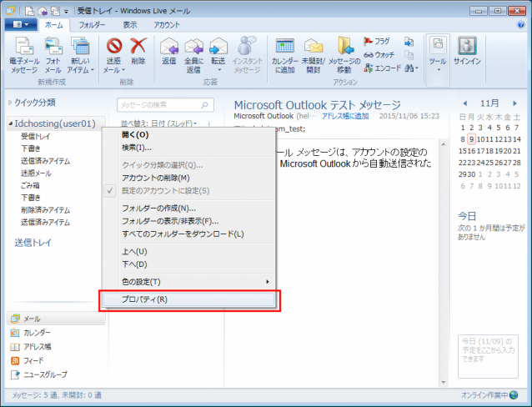532x407 pixels.
Task: Choose フォルダーの表示/非表示(F)... entry
Action: coord(188,221)
